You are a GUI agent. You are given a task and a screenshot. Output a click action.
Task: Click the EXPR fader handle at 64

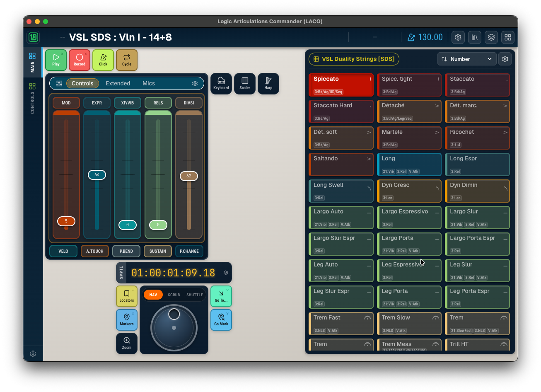point(97,175)
